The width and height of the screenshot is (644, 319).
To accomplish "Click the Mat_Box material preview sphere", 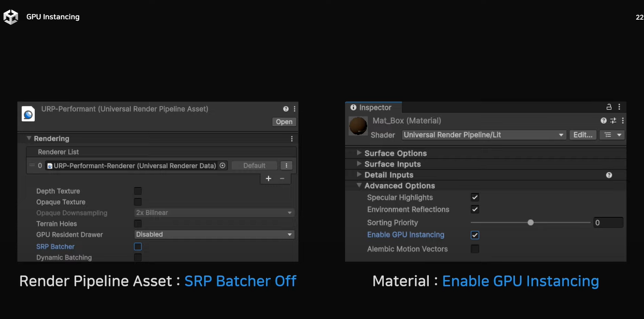I will click(x=358, y=126).
